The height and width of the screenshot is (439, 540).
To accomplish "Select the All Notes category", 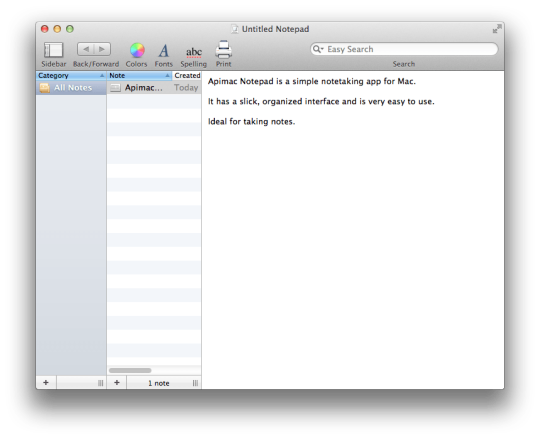I will (x=71, y=88).
